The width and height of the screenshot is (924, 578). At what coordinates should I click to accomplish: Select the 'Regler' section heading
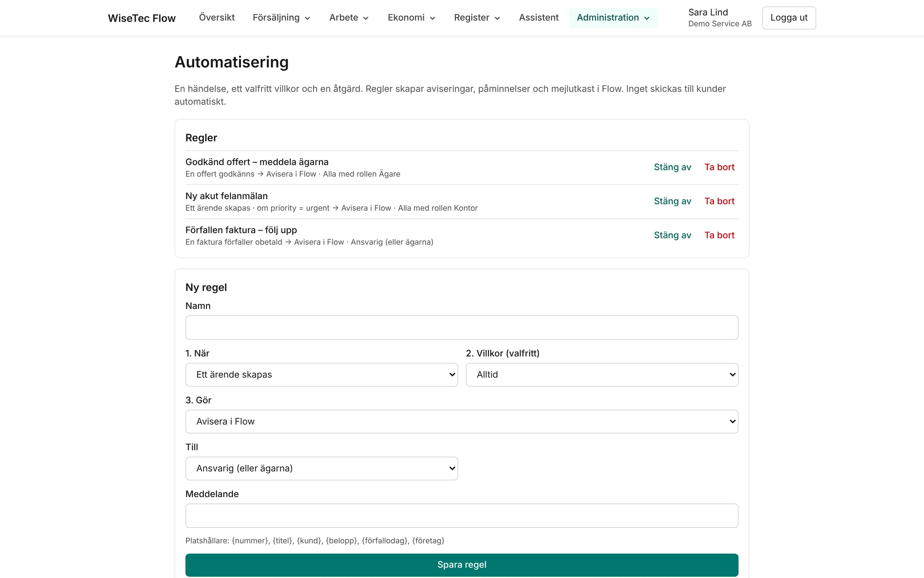201,138
